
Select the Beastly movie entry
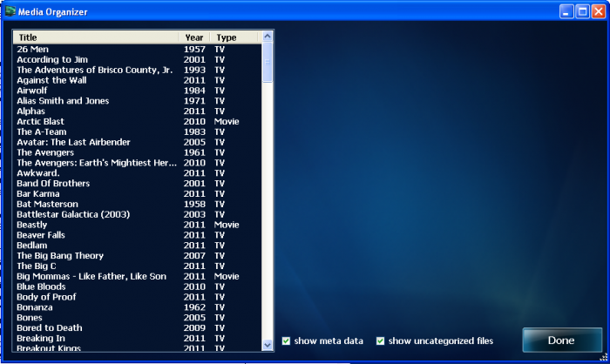(138, 225)
